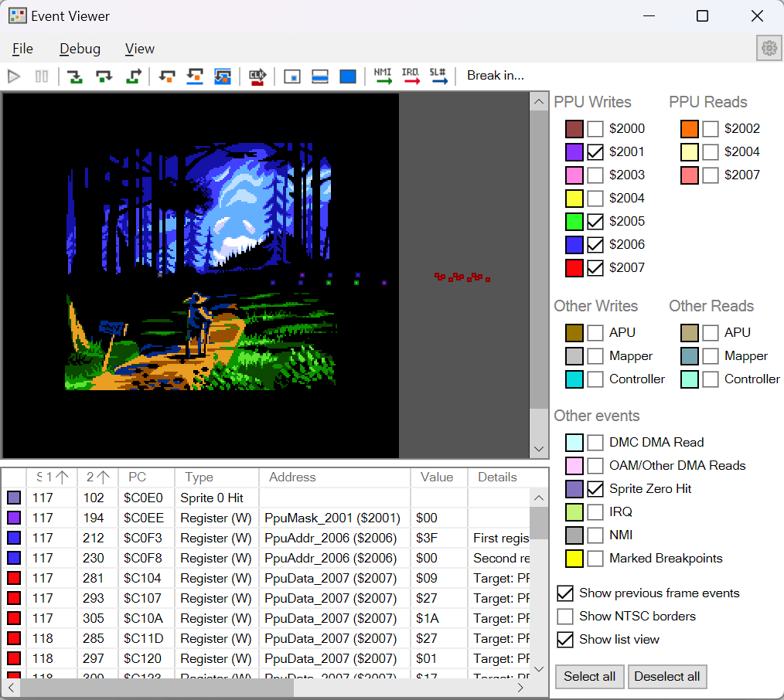The height and width of the screenshot is (700, 784).
Task: Click the Run to IRQ icon
Action: pos(411,76)
